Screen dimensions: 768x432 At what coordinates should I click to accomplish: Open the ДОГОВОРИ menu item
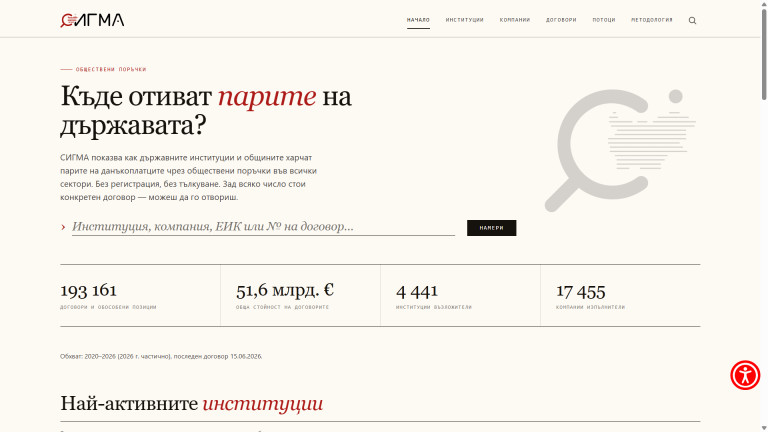561,20
